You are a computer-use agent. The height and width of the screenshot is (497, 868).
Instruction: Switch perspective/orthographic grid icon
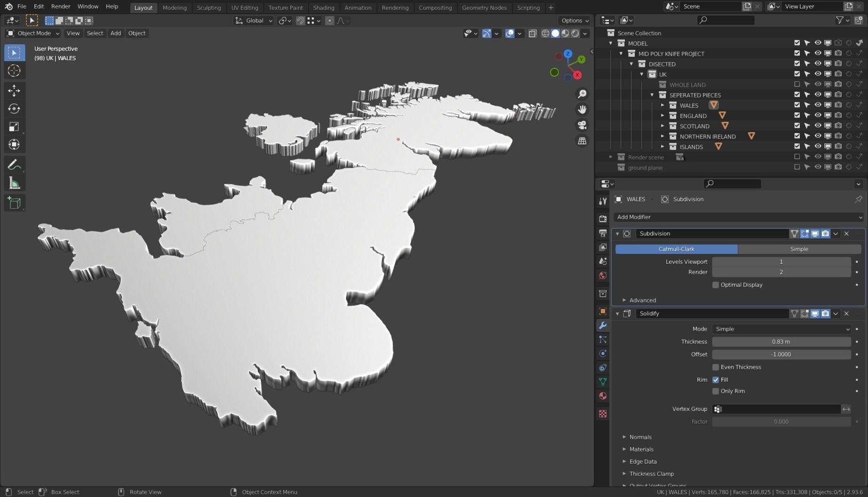point(582,141)
